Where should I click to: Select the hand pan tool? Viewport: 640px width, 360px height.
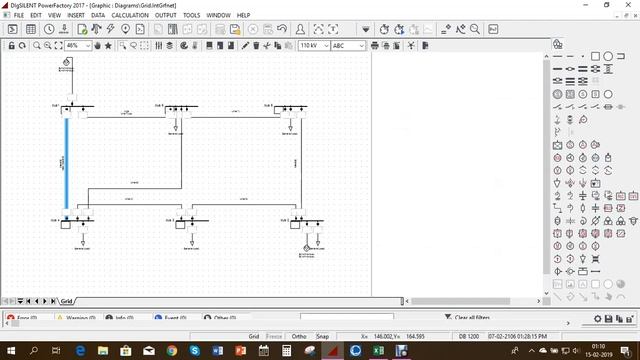tap(97, 46)
